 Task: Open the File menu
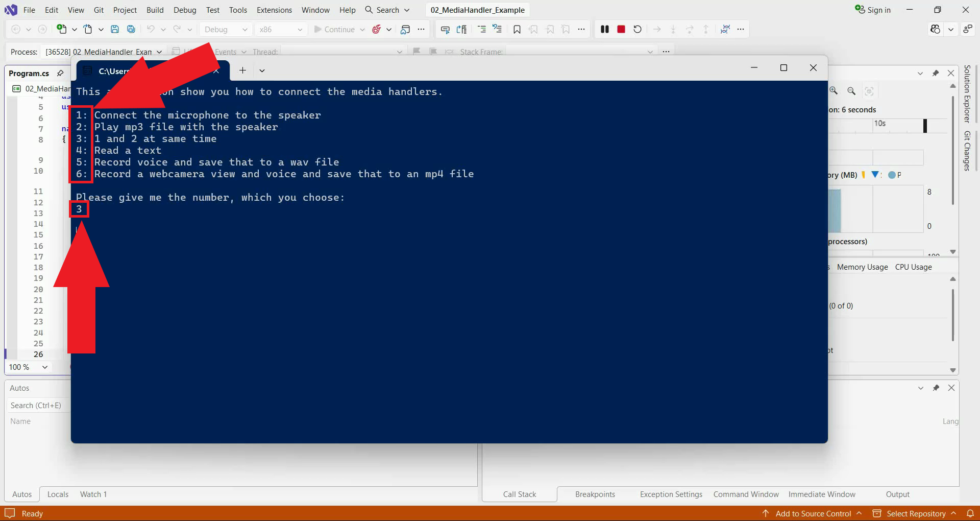click(29, 10)
